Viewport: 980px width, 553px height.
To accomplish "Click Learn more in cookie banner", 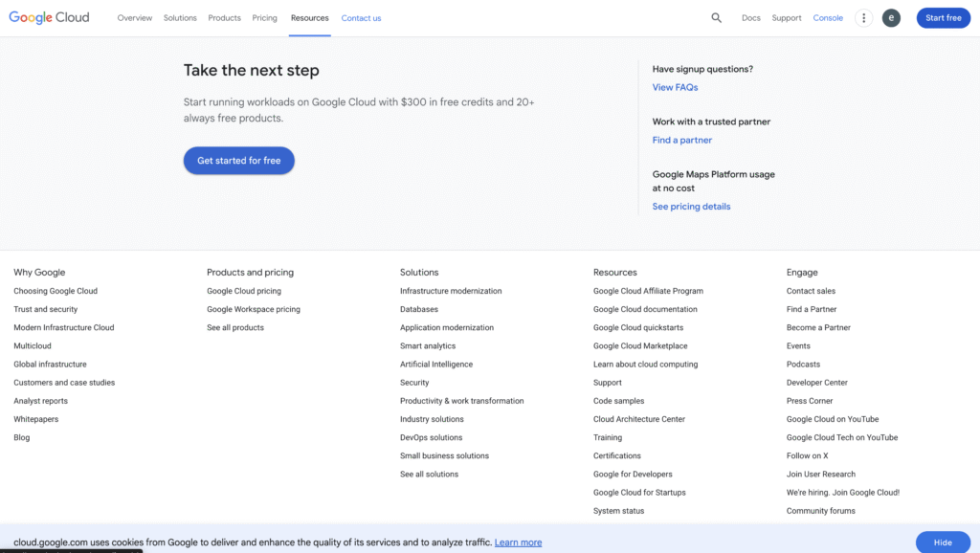I will pyautogui.click(x=518, y=542).
